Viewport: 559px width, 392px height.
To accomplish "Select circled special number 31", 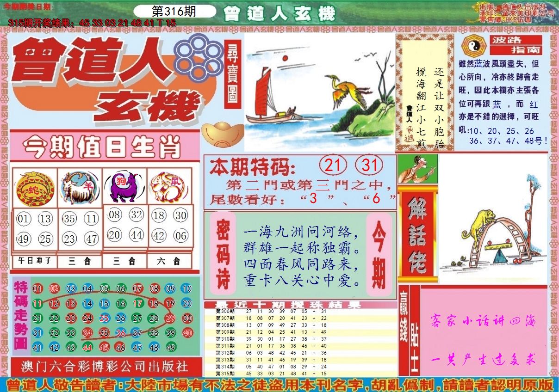I will point(369,165).
